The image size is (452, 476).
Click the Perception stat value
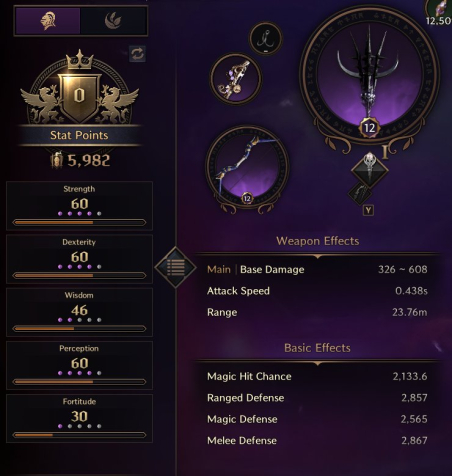[79, 363]
